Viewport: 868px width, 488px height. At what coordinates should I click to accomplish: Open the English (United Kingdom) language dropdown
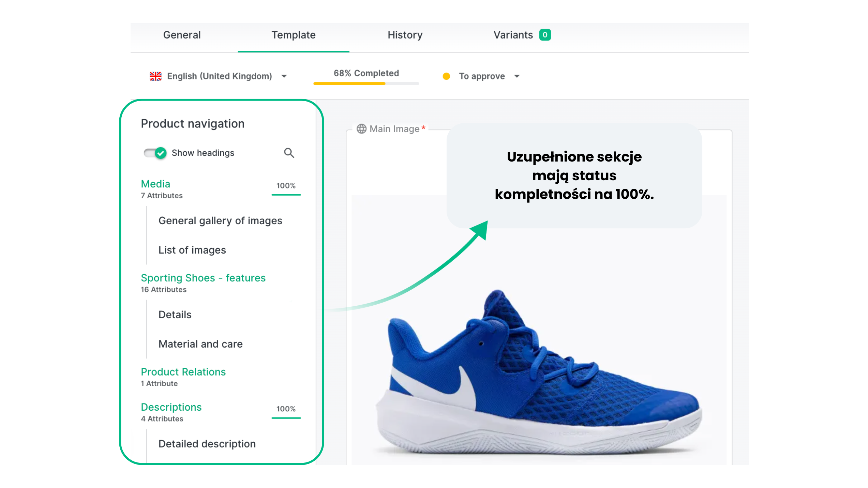tap(219, 76)
